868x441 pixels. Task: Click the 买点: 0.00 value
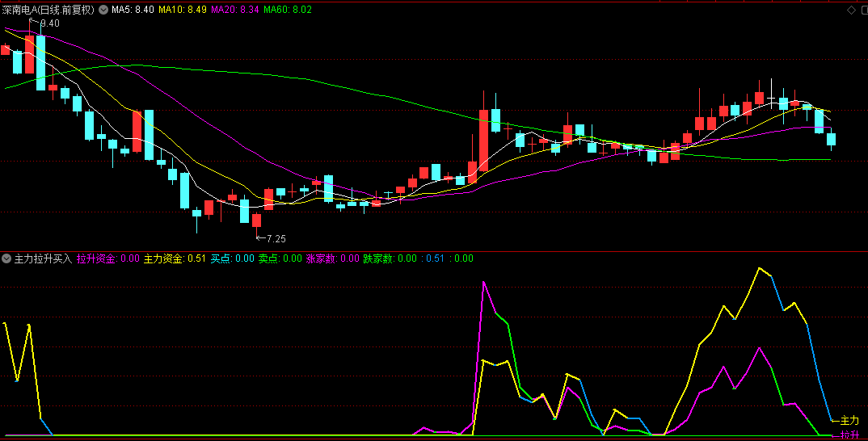tap(233, 258)
